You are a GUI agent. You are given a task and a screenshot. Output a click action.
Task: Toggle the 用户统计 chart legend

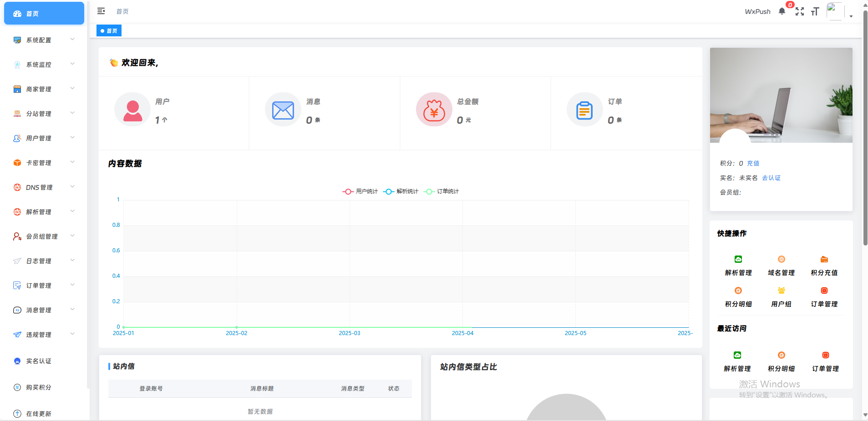pyautogui.click(x=360, y=191)
